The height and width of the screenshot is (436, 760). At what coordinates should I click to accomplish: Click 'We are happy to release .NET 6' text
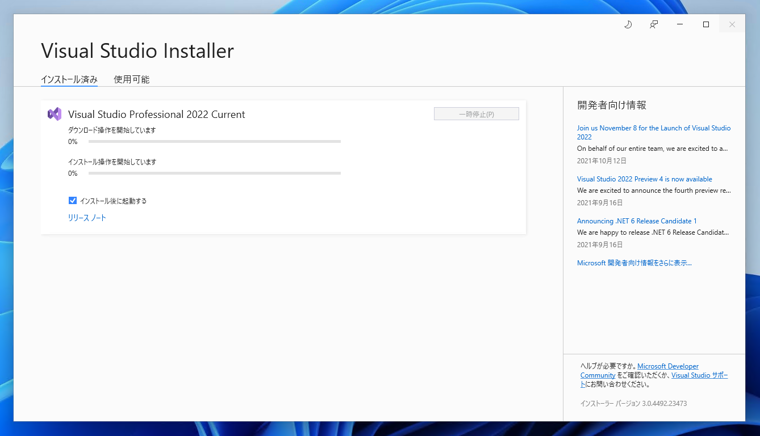pos(653,233)
